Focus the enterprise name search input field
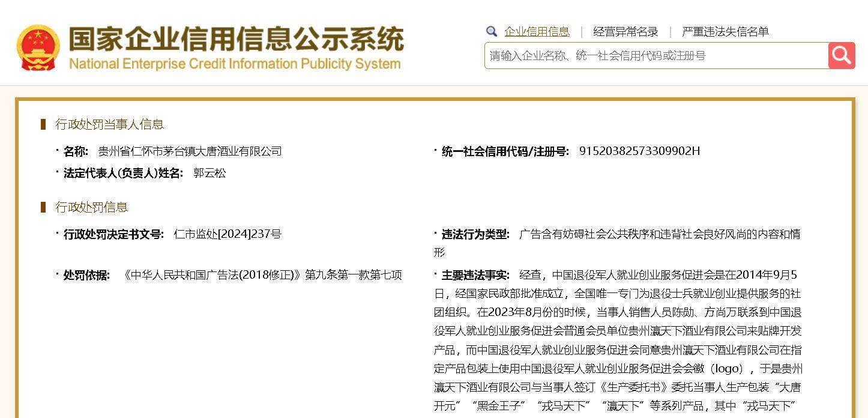Screen dimensions: 868x418 coord(657,56)
